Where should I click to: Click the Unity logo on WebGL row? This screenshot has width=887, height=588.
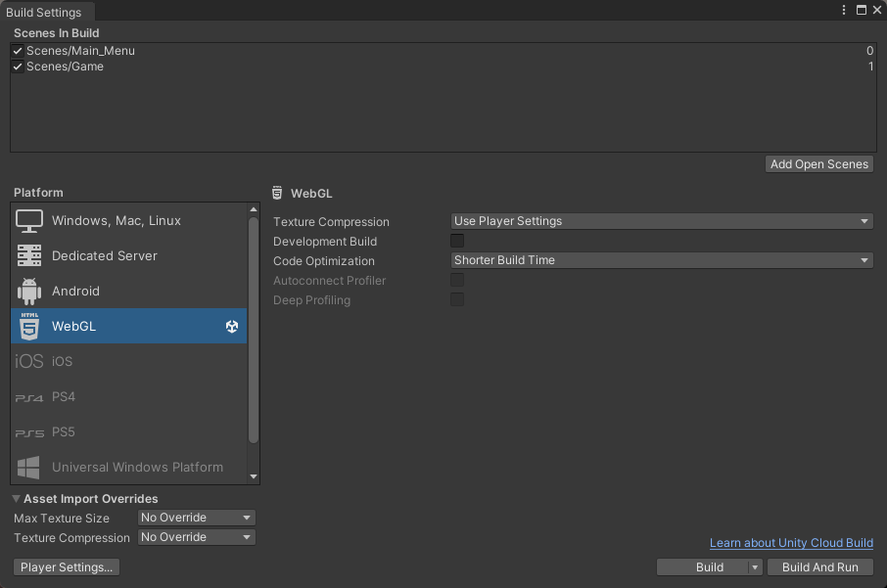click(x=231, y=327)
